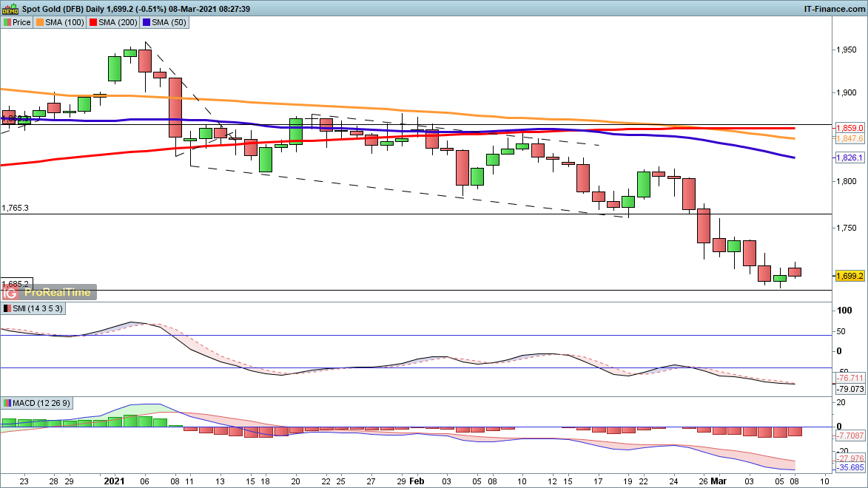Click the green-red Price legend icon
Viewport: 868px width, 488px height.
[7, 22]
